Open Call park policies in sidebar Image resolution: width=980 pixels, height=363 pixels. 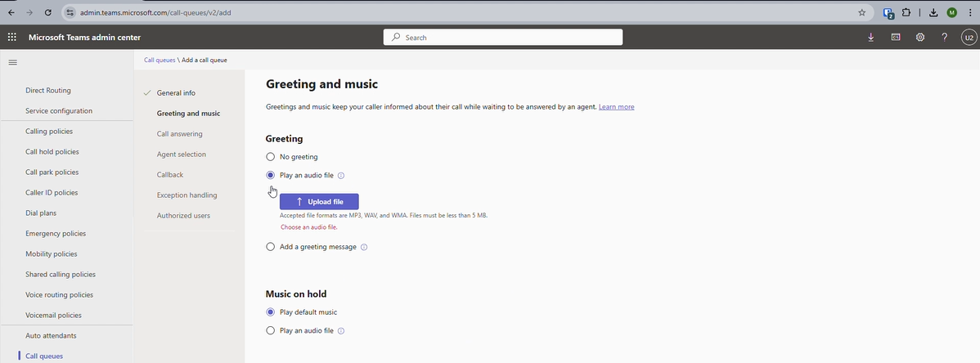click(x=52, y=173)
